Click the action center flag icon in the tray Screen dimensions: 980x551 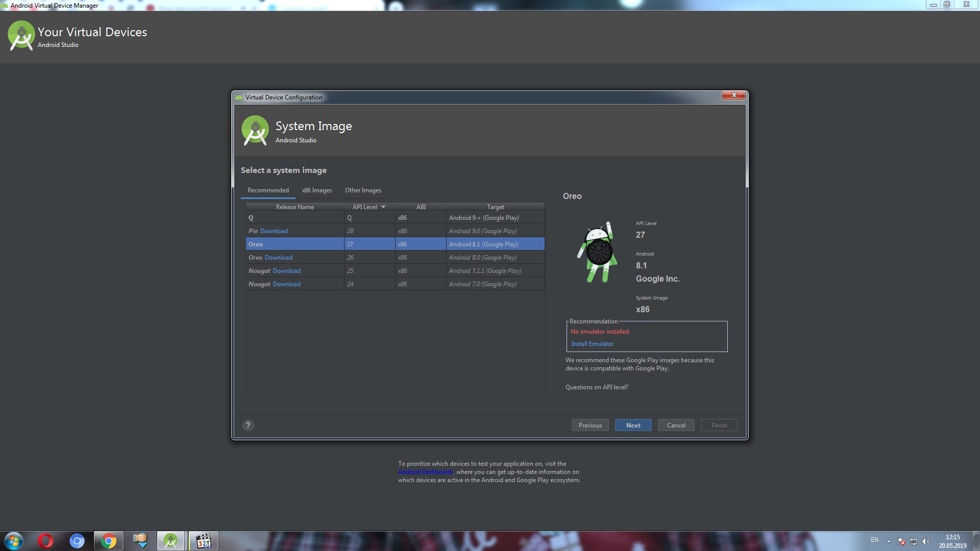901,541
